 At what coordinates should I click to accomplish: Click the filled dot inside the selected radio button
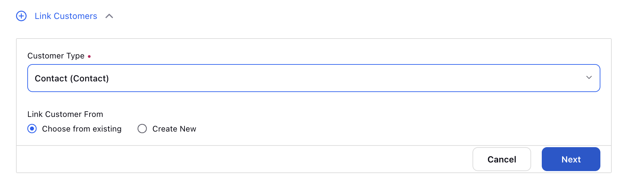(32, 129)
